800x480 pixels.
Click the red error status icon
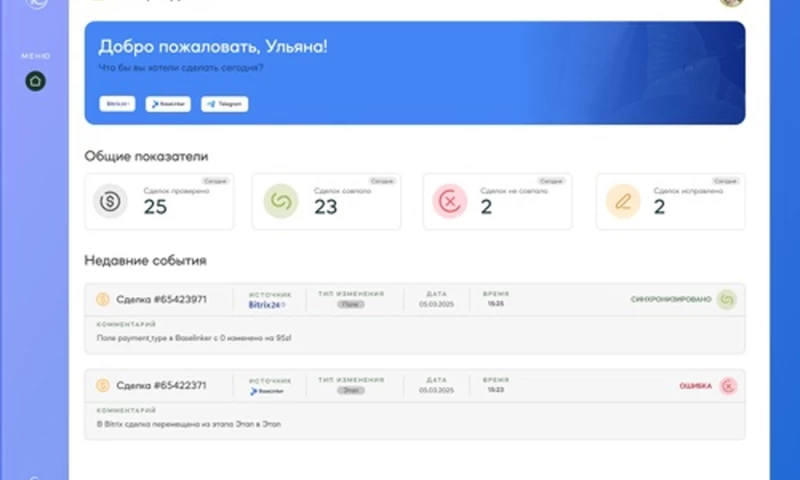[x=728, y=386]
